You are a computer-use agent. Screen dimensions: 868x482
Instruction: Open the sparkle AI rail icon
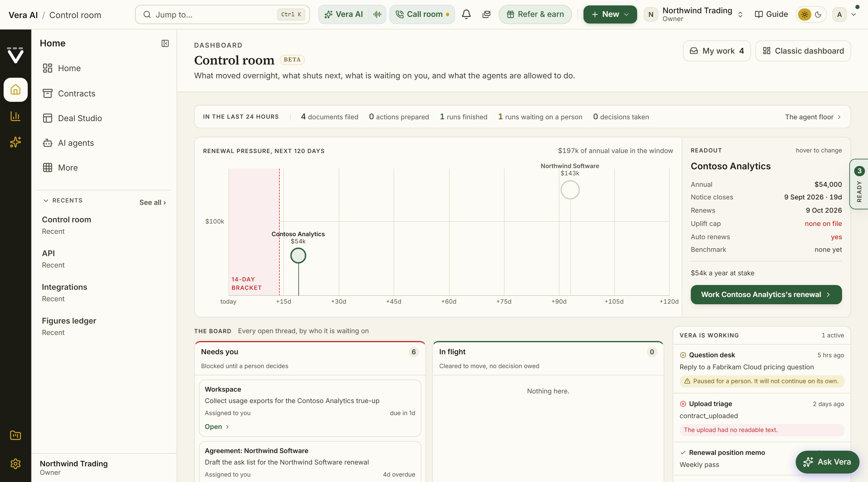click(x=15, y=142)
